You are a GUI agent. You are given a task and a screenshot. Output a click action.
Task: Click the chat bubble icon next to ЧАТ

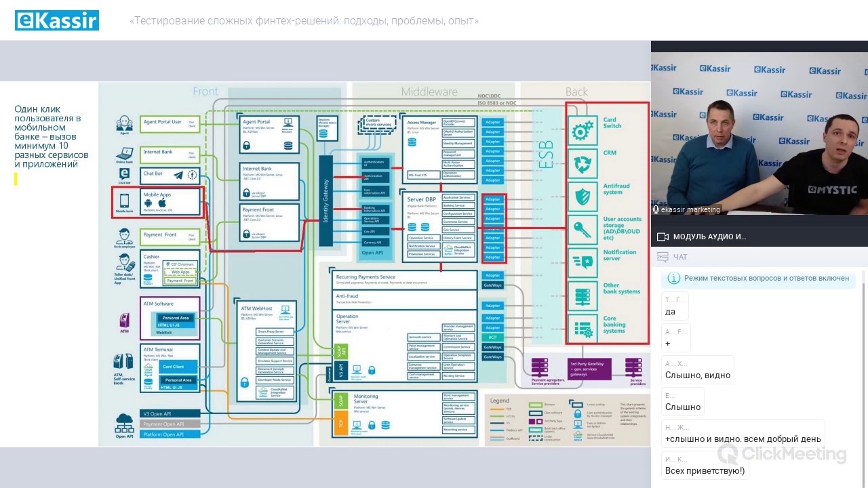click(x=663, y=257)
